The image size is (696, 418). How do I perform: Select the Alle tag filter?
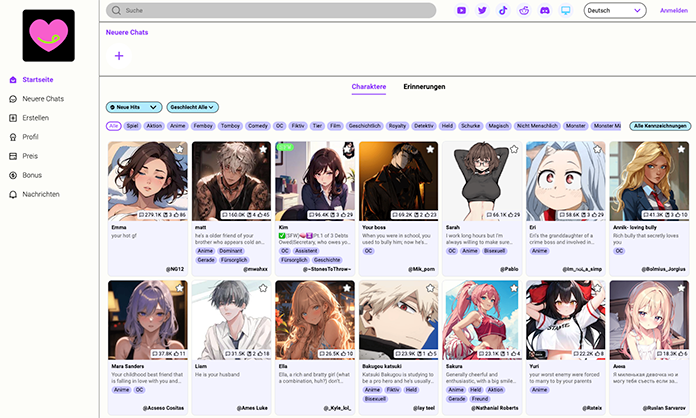click(114, 126)
